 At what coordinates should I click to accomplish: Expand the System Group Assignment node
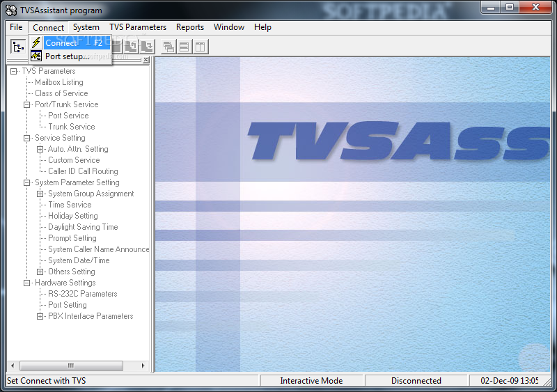click(x=40, y=194)
